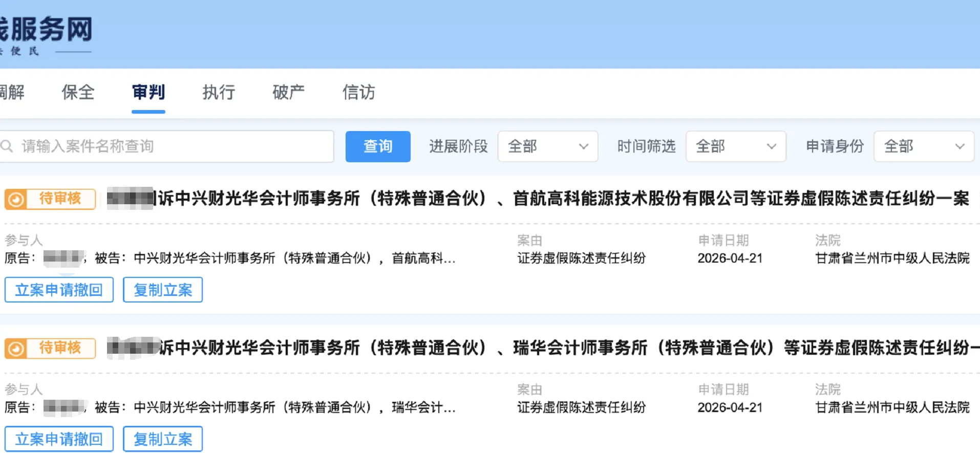Open the 首航高科能源技术 case title
This screenshot has width=980, height=453.
[538, 199]
